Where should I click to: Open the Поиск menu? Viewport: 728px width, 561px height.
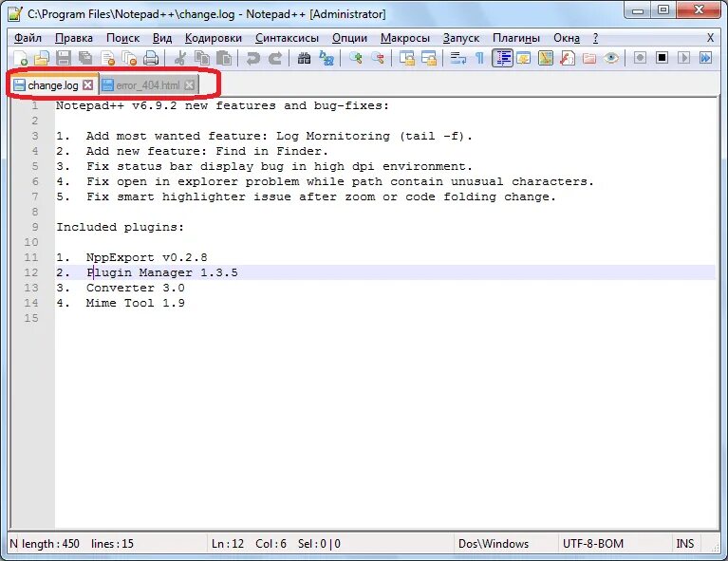pyautogui.click(x=123, y=38)
